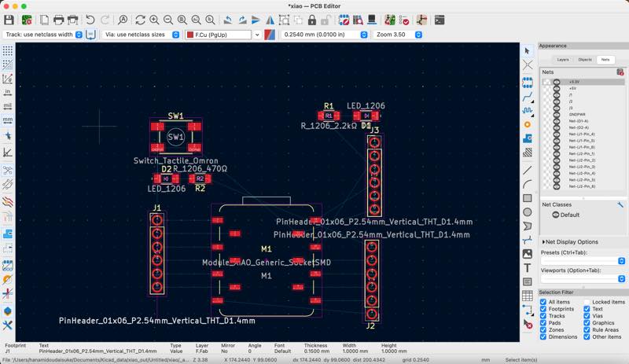This screenshot has height=364, width=629.
Task: Open the Zoom 3.50 dropdown
Action: click(398, 35)
